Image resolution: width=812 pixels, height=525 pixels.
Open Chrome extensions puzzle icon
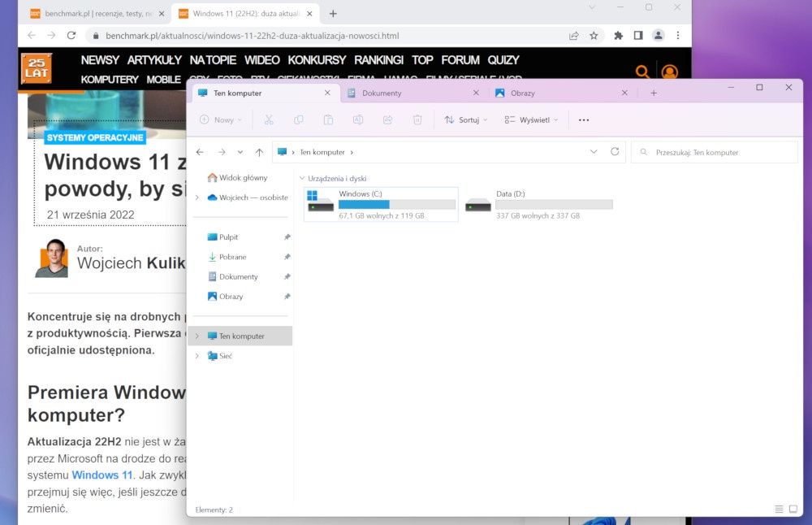coord(618,35)
